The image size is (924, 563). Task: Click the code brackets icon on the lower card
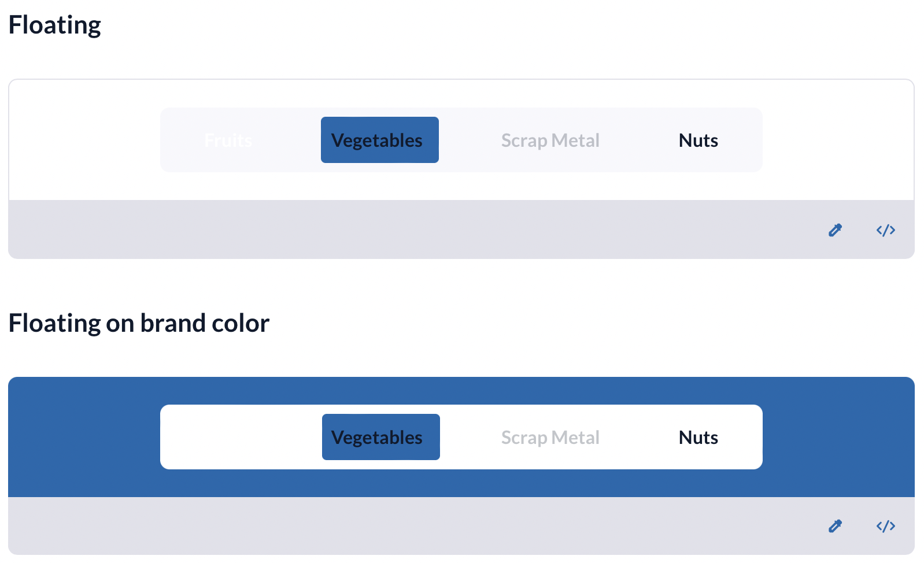click(x=885, y=525)
